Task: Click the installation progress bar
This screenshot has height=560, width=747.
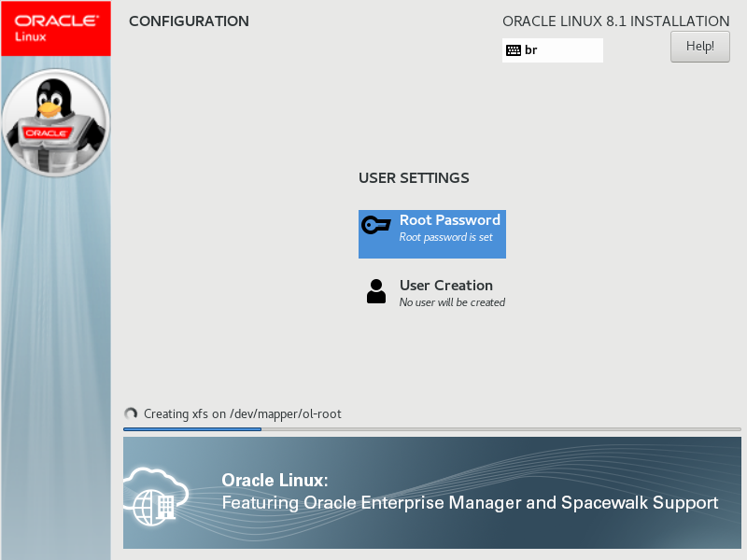Action: click(x=432, y=429)
